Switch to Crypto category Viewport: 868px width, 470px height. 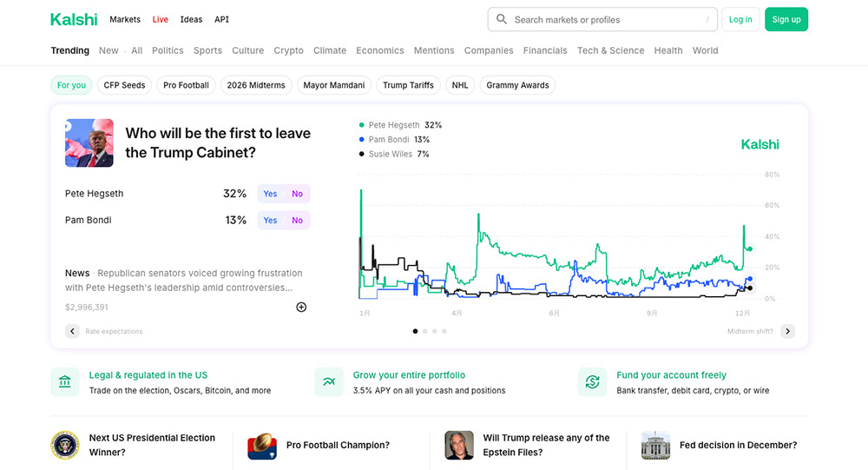pos(288,50)
